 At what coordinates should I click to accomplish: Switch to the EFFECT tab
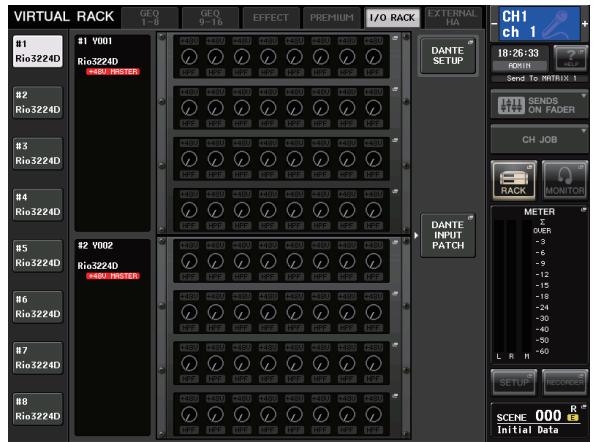click(271, 18)
